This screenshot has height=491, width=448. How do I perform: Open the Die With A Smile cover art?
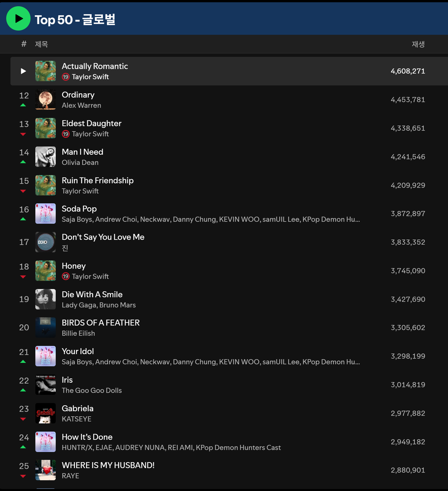pos(46,299)
